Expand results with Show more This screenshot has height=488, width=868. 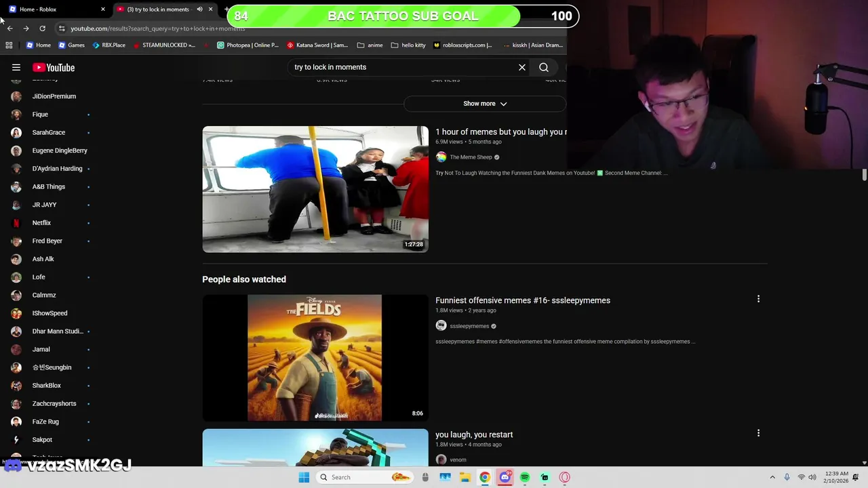(485, 104)
